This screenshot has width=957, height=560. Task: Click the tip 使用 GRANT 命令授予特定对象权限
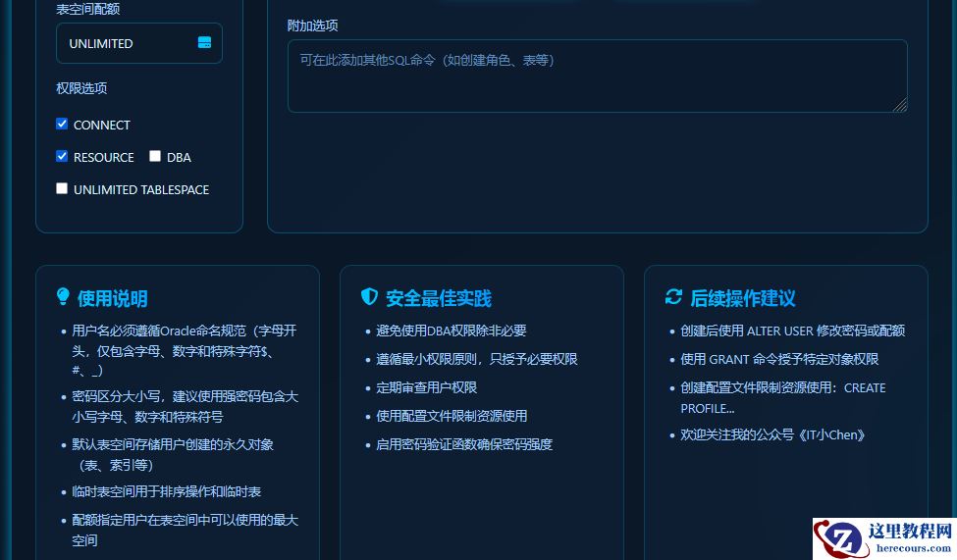[779, 359]
